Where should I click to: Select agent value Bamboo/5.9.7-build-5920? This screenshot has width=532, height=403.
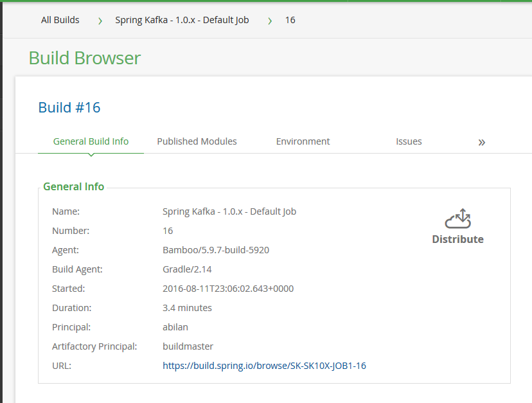(x=216, y=250)
